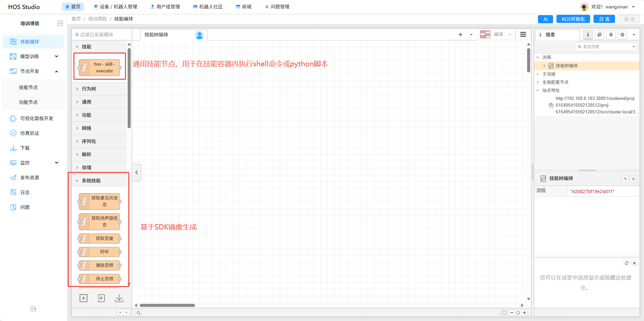Screen dimensions: 644x321
Task: Expand the 行为树 palette category
Action: pyautogui.click(x=89, y=89)
